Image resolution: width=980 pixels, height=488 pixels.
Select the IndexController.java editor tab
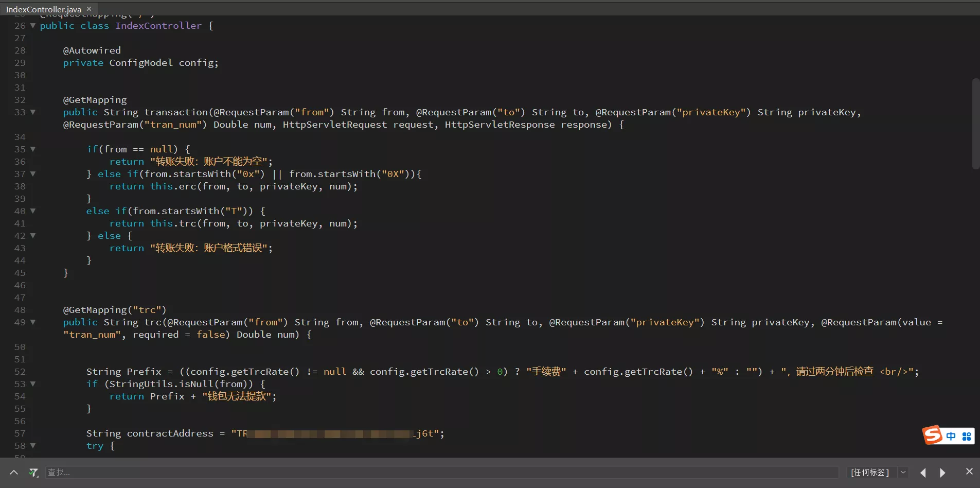point(44,9)
